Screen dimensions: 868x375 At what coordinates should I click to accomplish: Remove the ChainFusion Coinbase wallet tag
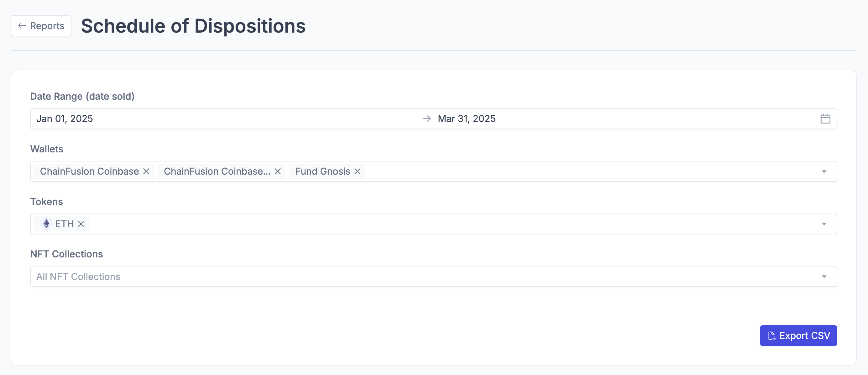146,171
